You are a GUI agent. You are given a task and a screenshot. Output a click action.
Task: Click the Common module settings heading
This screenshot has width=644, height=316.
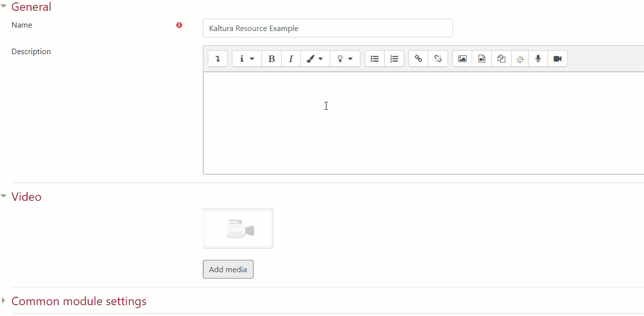coord(79,301)
